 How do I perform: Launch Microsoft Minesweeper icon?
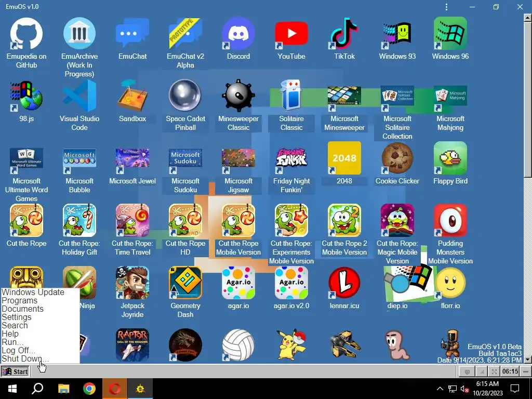[x=344, y=96]
